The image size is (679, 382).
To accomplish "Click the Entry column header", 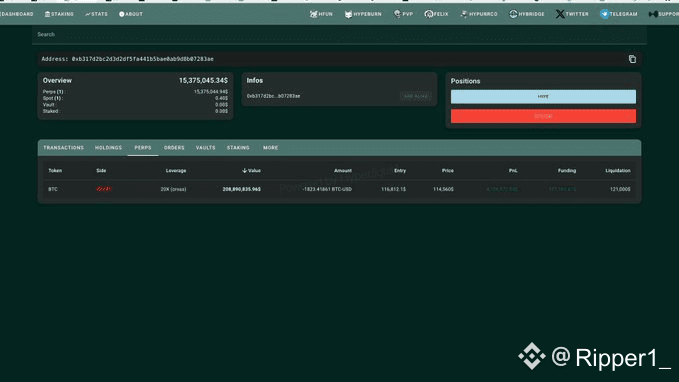I will tap(400, 171).
